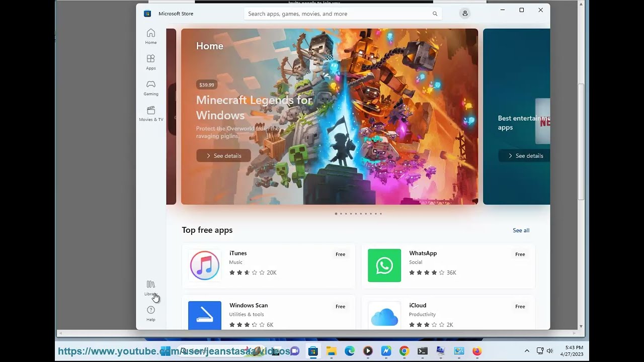644x362 pixels.
Task: Click the Microsoft Store logo in title bar
Action: click(147, 14)
